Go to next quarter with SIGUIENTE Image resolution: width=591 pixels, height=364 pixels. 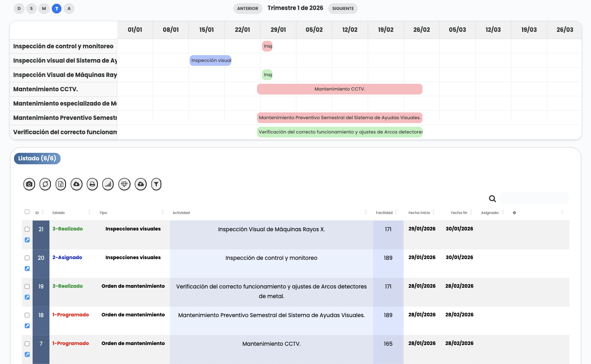pyautogui.click(x=343, y=9)
